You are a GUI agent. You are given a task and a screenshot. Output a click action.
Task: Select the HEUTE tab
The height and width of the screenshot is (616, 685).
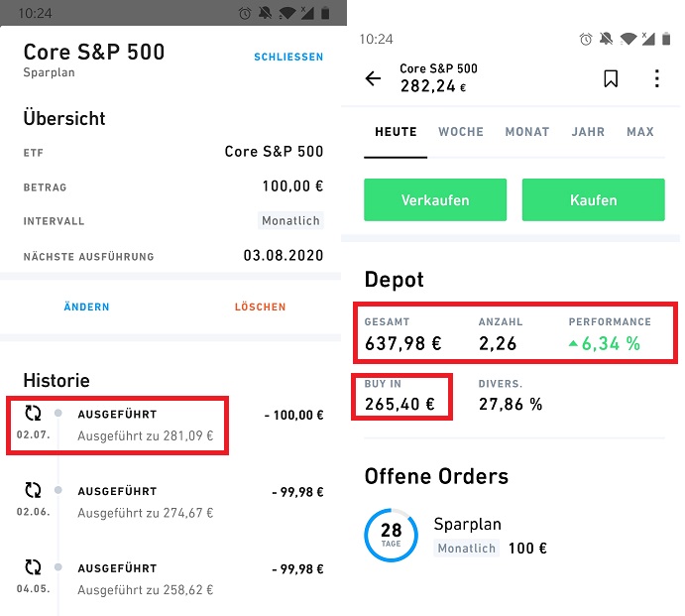point(396,132)
